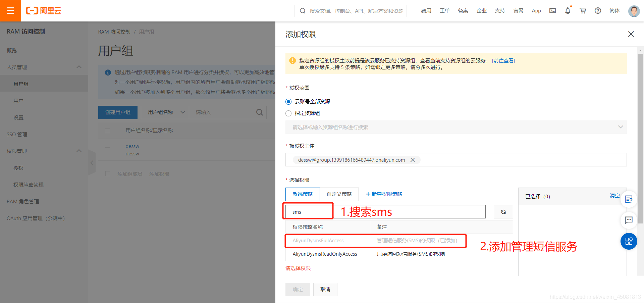
Task: Open the 费用 top menu
Action: click(x=426, y=11)
